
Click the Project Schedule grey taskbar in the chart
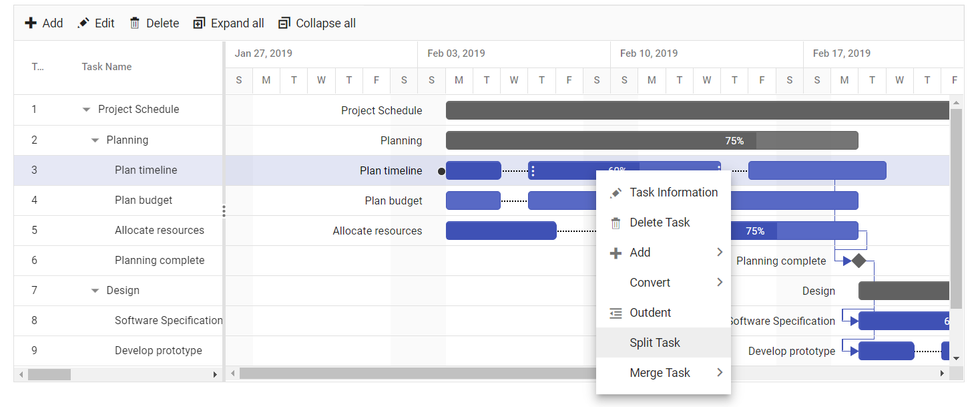coord(698,110)
